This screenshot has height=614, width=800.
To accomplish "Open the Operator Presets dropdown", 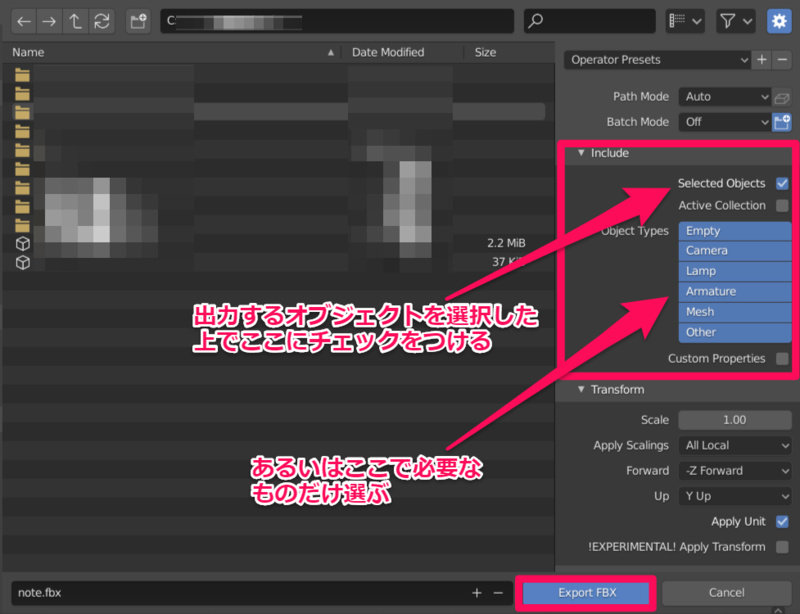I will coord(657,60).
